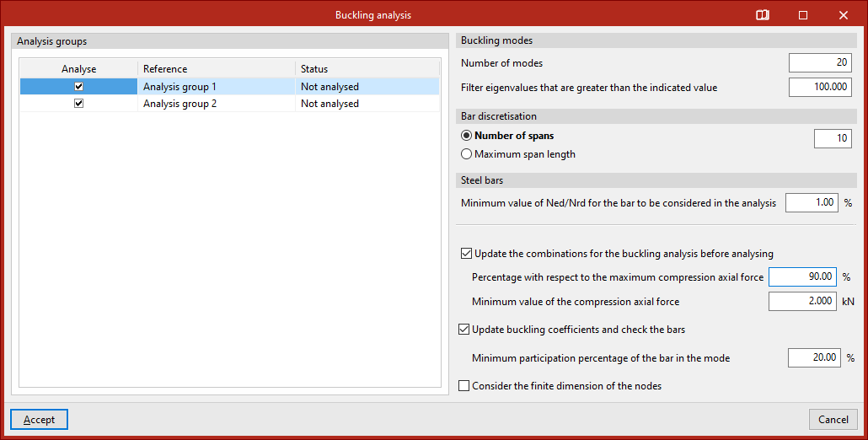
Task: Disable updating combinations before analysing
Action: [x=466, y=254]
